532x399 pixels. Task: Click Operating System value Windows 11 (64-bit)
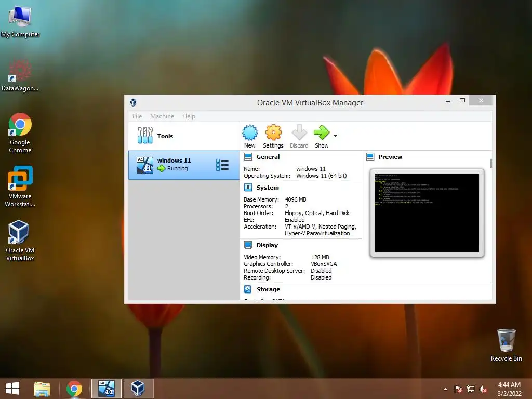click(x=321, y=176)
